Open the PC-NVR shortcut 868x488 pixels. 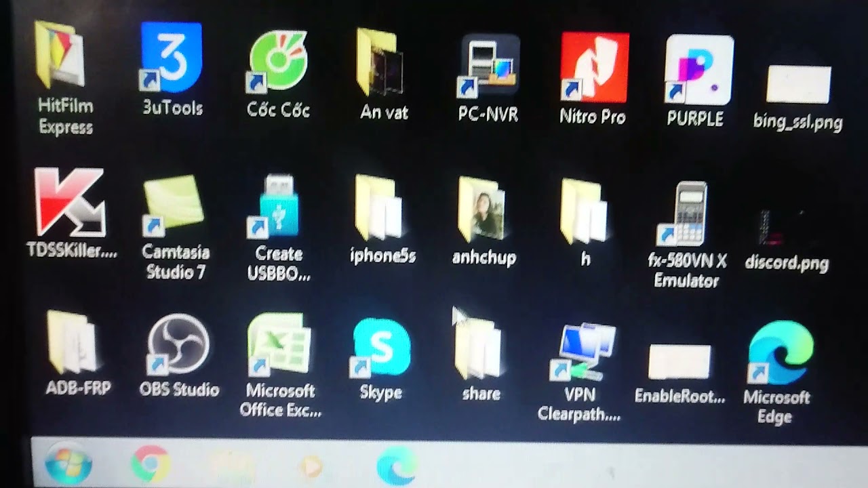pyautogui.click(x=490, y=66)
